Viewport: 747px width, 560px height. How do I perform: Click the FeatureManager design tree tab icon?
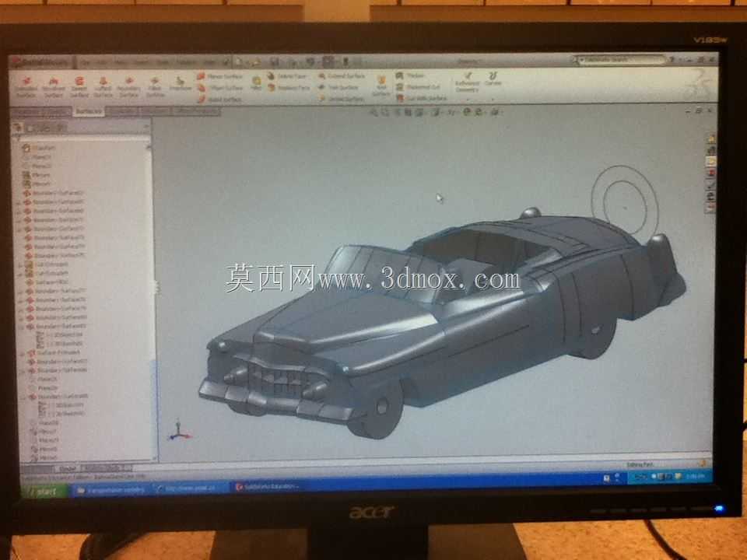tap(18, 128)
